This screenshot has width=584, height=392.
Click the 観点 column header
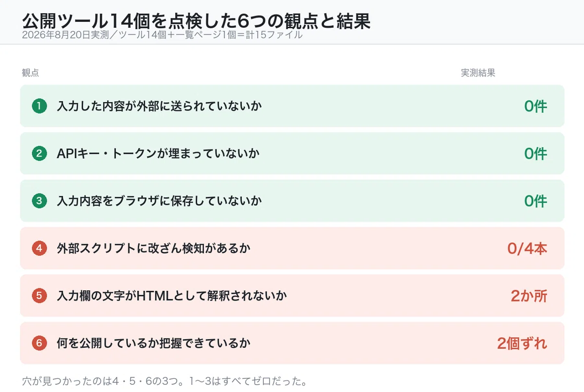point(31,73)
